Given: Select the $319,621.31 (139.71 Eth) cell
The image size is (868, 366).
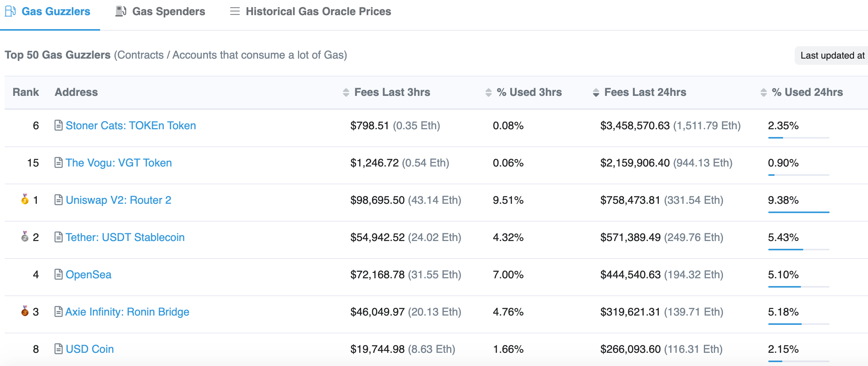Looking at the screenshot, I should (x=662, y=312).
